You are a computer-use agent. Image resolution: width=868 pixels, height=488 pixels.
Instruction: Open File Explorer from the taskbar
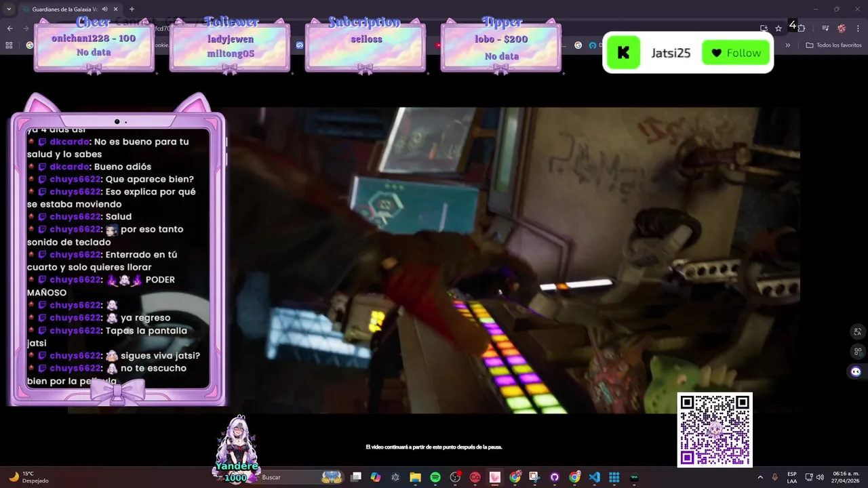coord(415,477)
